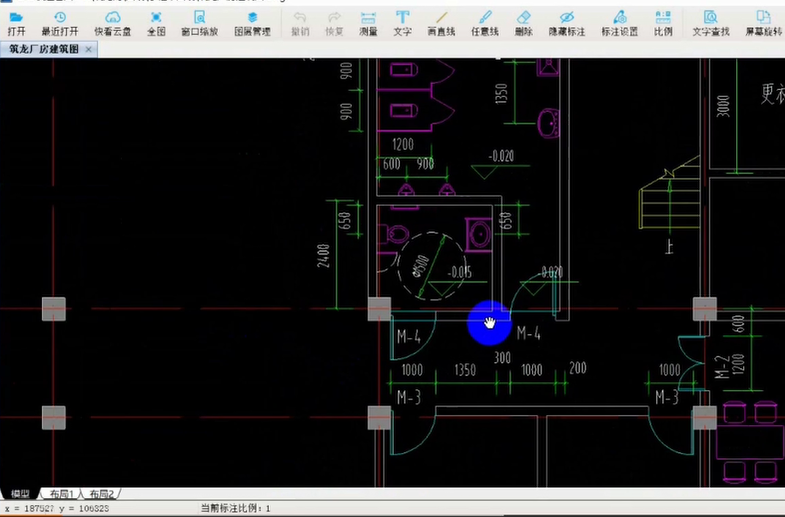This screenshot has height=517, width=785.
Task: Fit the full drawing with 全图
Action: tap(156, 24)
